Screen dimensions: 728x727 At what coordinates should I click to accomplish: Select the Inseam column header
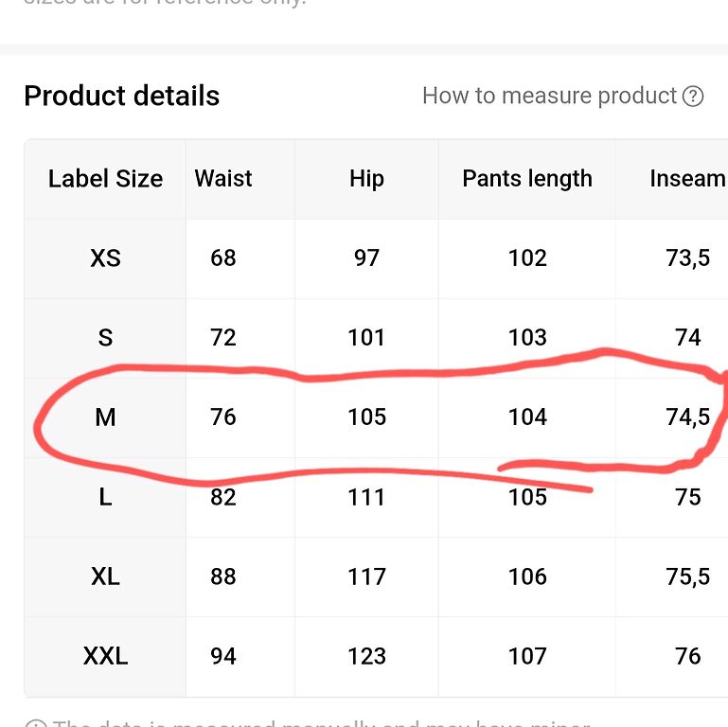click(x=688, y=179)
